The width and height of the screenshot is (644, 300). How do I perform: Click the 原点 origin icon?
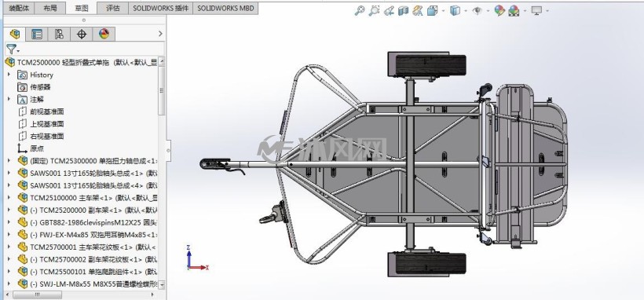[22, 148]
